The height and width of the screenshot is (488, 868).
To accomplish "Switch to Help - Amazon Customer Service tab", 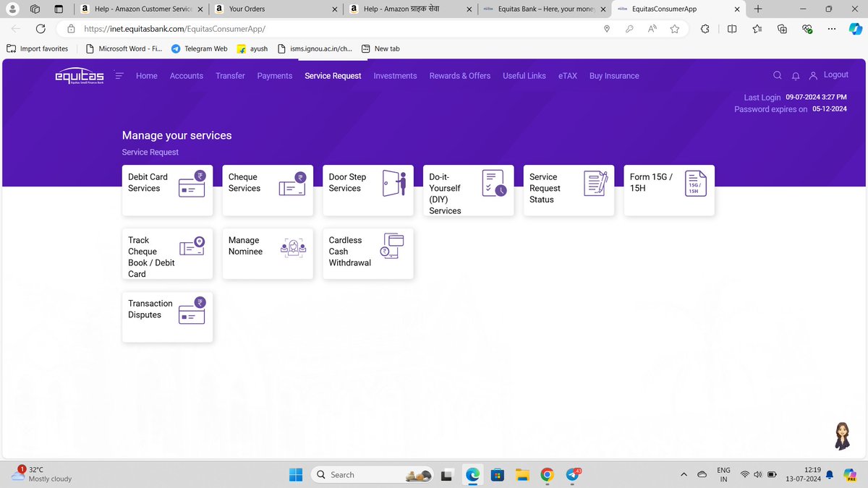I will [141, 9].
